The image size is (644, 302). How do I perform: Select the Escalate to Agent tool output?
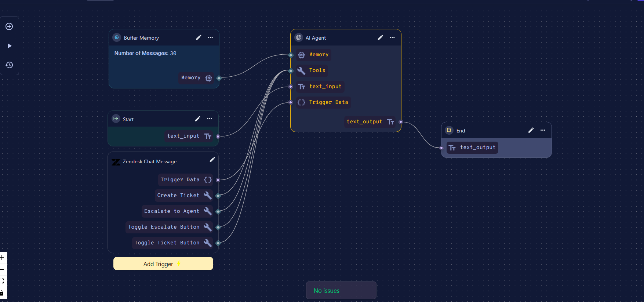click(x=218, y=211)
